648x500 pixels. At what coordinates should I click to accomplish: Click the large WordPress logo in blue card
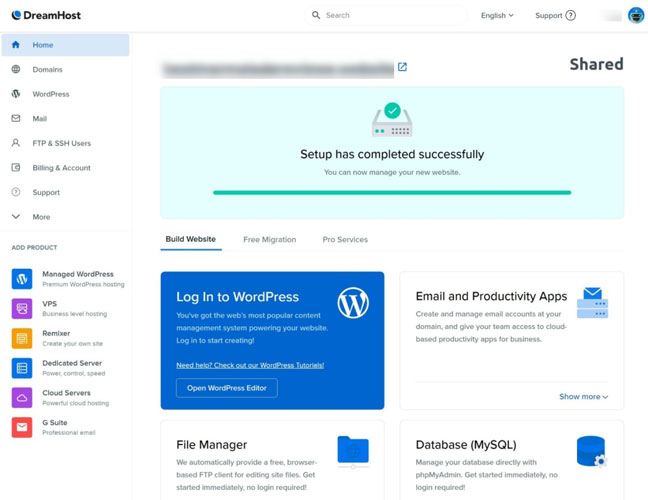[x=353, y=303]
